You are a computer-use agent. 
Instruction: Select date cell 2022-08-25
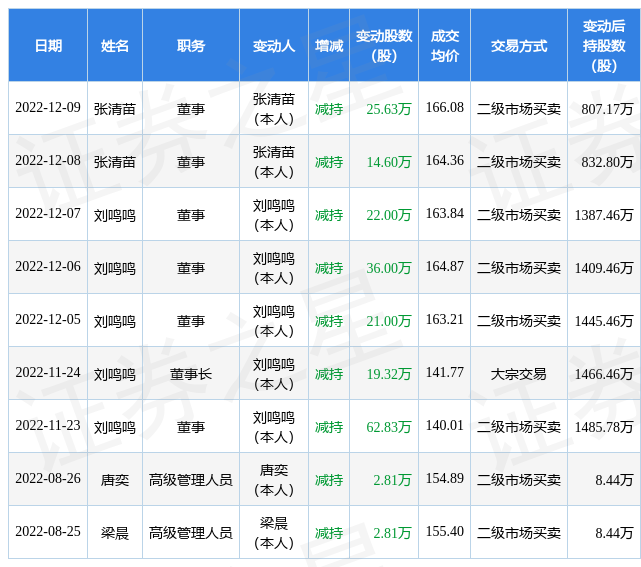coord(48,531)
